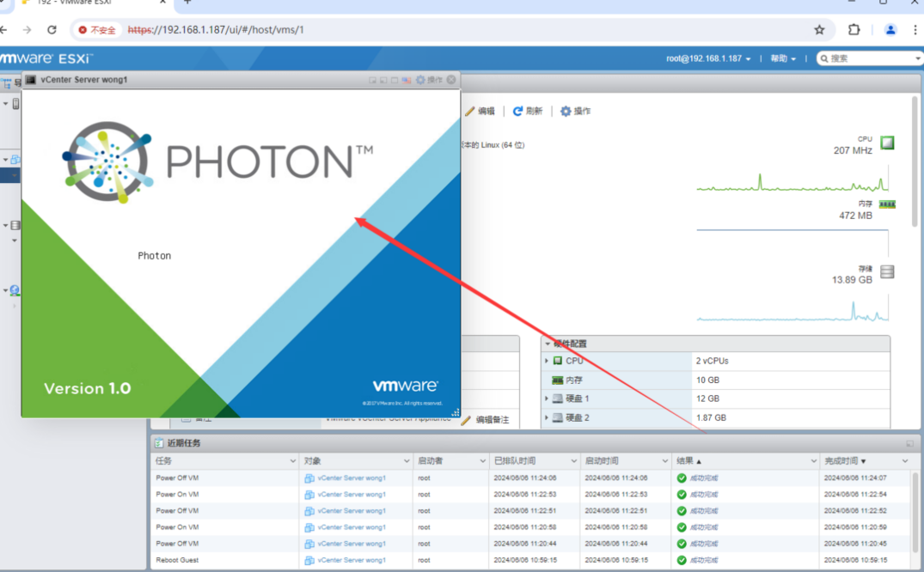The height and width of the screenshot is (572, 924).
Task: Open the search box dropdown arrow
Action: coord(917,58)
